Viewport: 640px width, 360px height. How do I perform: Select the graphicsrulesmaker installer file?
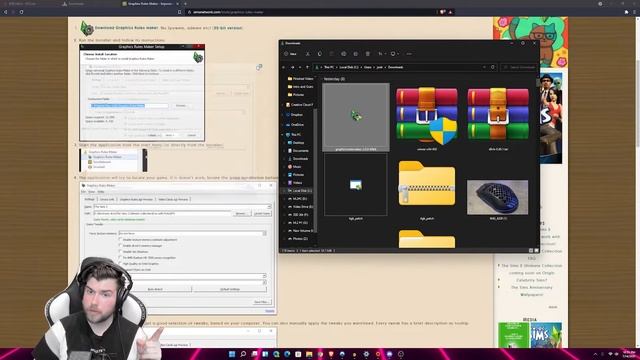click(356, 117)
